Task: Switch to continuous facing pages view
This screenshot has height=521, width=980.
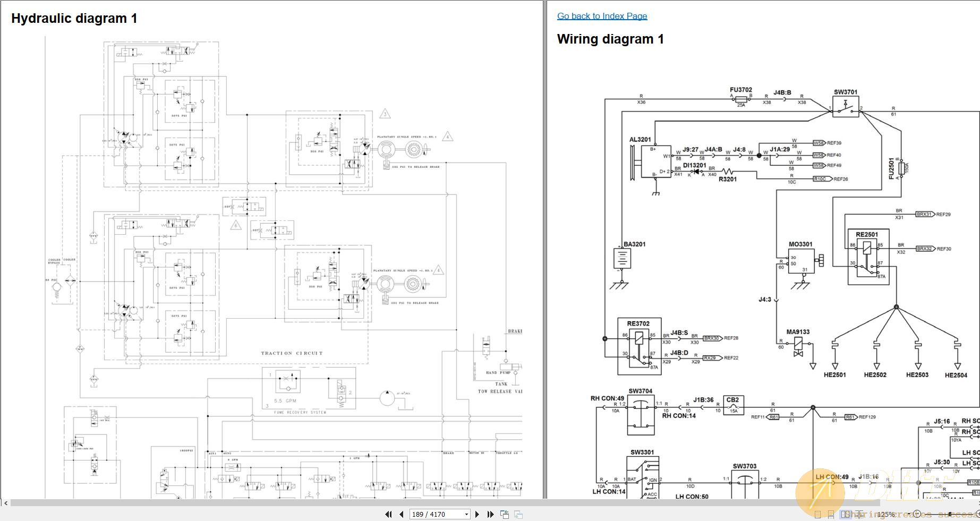Action: click(x=859, y=514)
